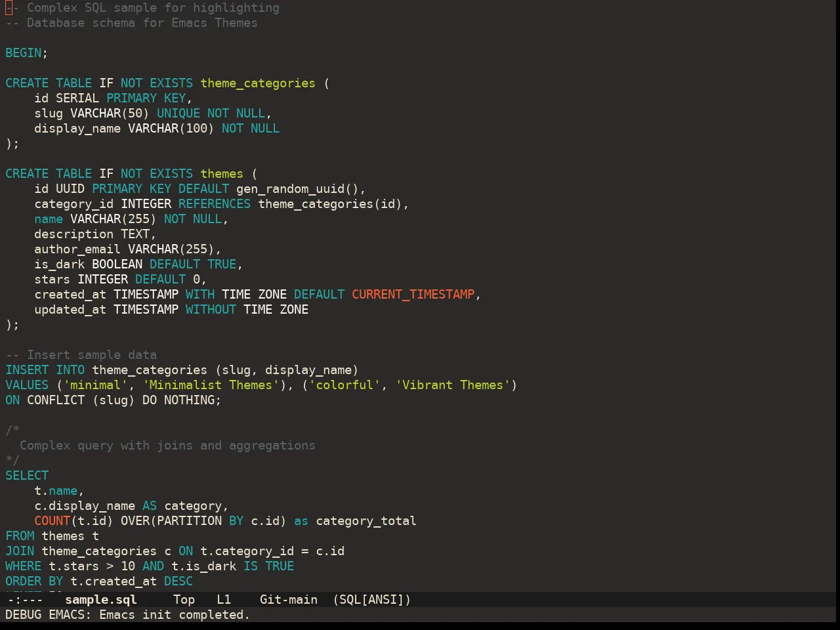Click the FROM keyword
Viewport: 840px width, 630px height.
(x=20, y=536)
